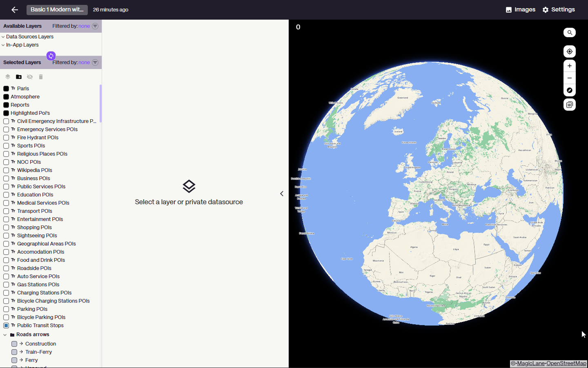Collapse the Roads arrows folder

[x=5, y=335]
